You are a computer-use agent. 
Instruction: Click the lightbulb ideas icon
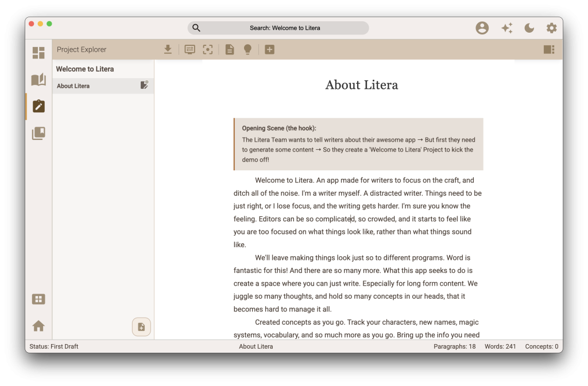click(247, 49)
